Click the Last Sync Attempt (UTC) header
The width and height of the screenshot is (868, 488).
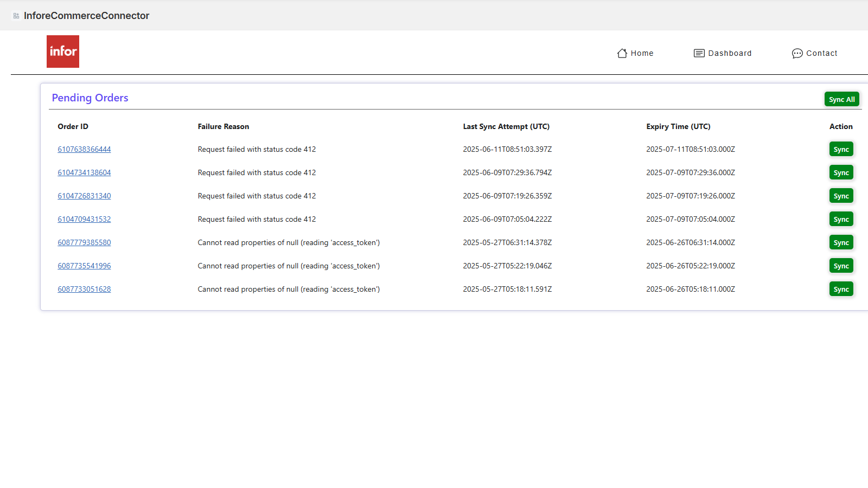click(506, 126)
